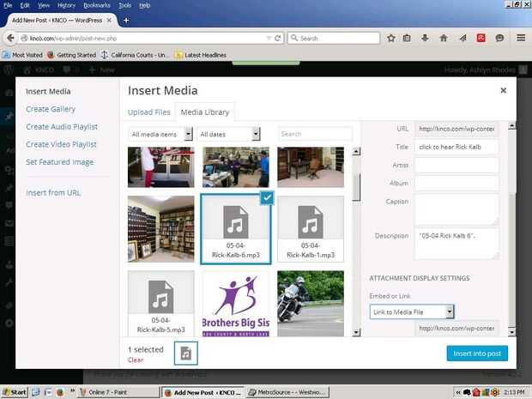Go back with browser back arrow
Screen dimensions: 532x399
(x=10, y=38)
